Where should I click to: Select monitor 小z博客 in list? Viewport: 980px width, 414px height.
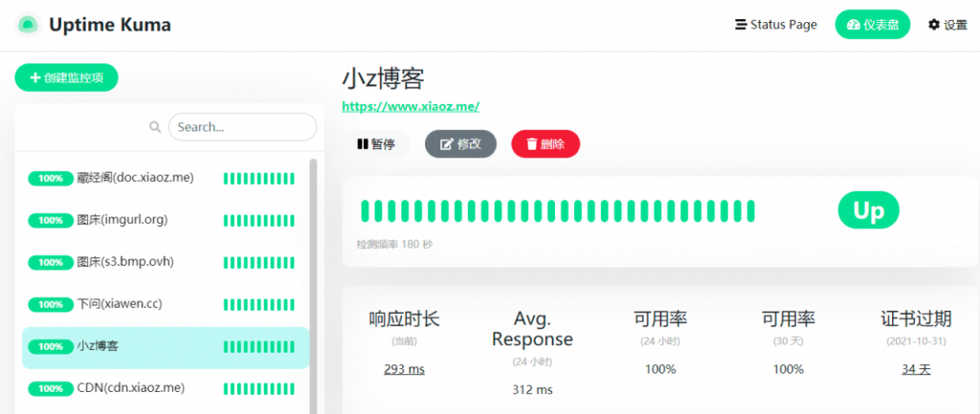(x=166, y=346)
